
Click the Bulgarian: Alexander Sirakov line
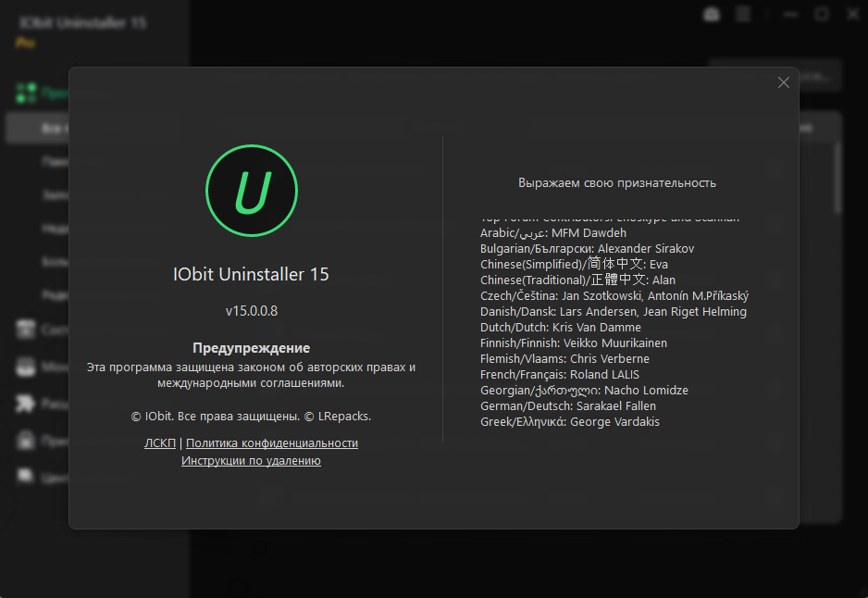[x=587, y=249]
